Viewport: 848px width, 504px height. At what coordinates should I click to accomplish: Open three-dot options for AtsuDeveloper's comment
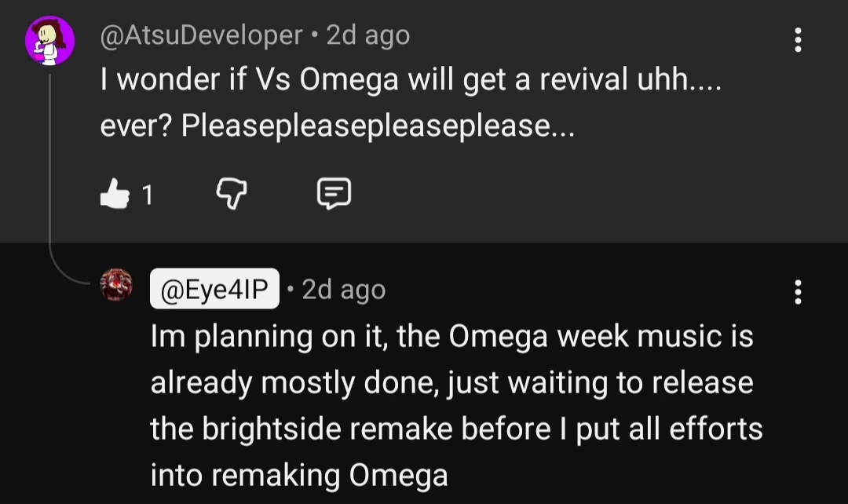pos(798,39)
